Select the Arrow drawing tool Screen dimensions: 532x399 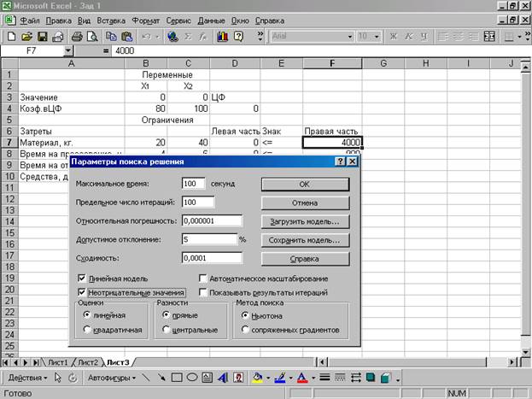[161, 377]
